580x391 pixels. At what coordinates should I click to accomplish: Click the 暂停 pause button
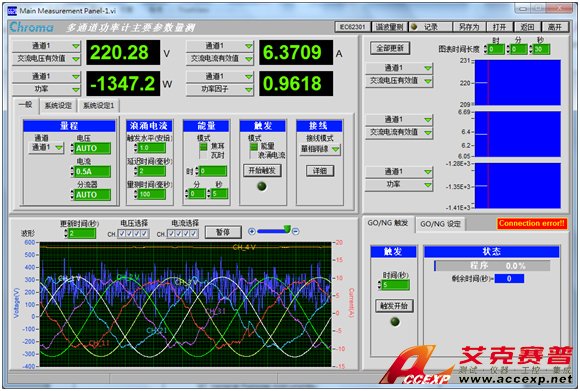(223, 232)
